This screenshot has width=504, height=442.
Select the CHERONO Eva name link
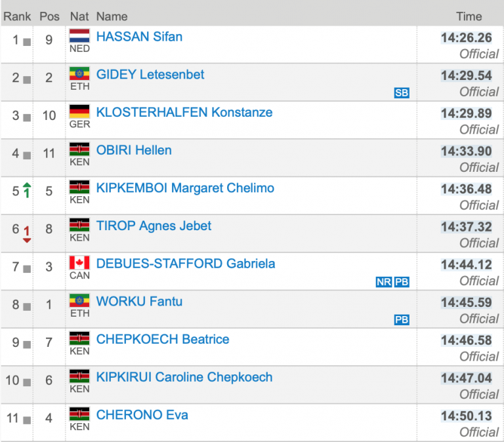click(x=142, y=414)
